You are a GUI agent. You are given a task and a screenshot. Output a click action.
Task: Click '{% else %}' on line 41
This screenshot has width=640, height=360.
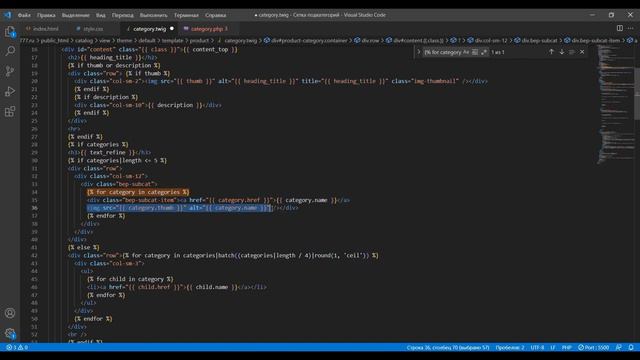[84, 247]
